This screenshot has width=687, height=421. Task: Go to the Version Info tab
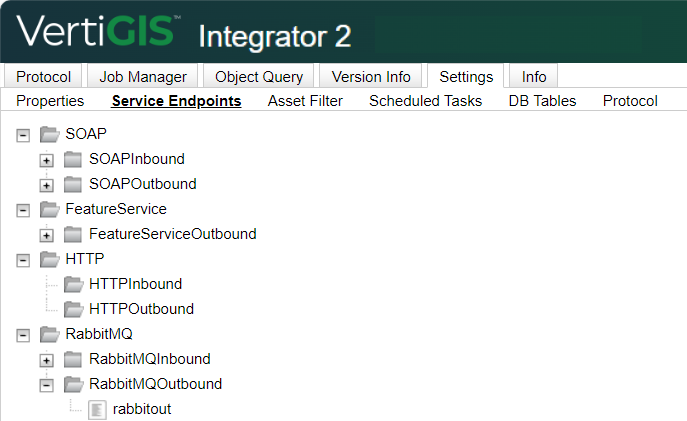[x=371, y=77]
